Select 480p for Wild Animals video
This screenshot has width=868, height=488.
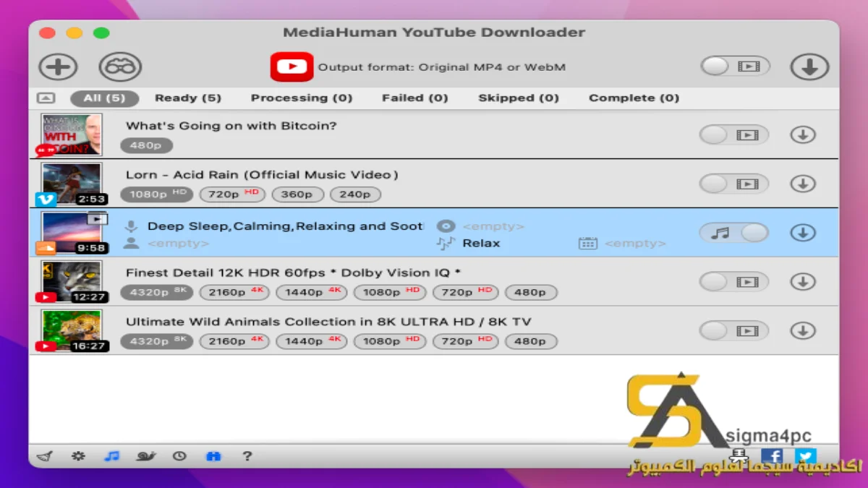531,341
